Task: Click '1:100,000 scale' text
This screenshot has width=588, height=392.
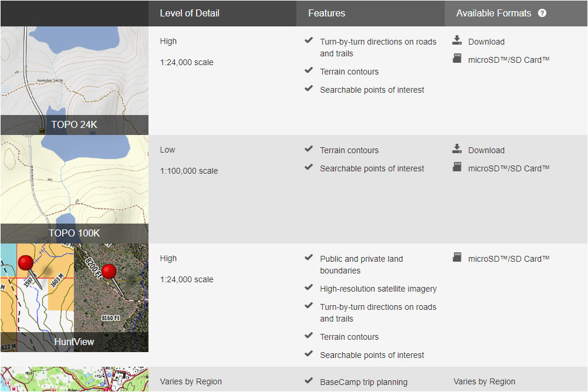Action: click(x=188, y=171)
